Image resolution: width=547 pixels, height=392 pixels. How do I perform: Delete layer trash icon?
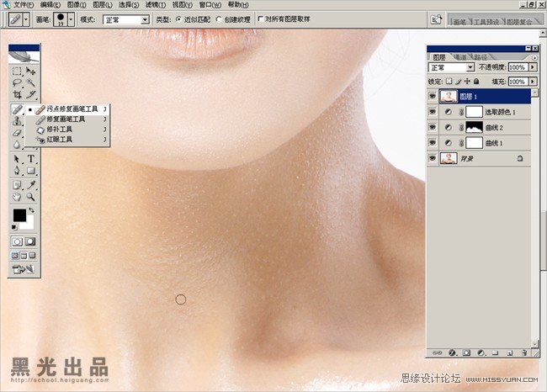click(524, 353)
